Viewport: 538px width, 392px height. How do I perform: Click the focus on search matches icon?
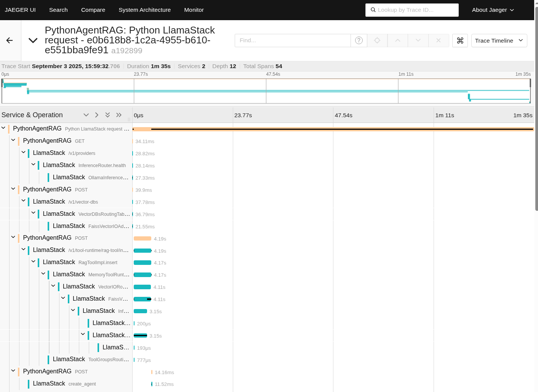pos(377,40)
